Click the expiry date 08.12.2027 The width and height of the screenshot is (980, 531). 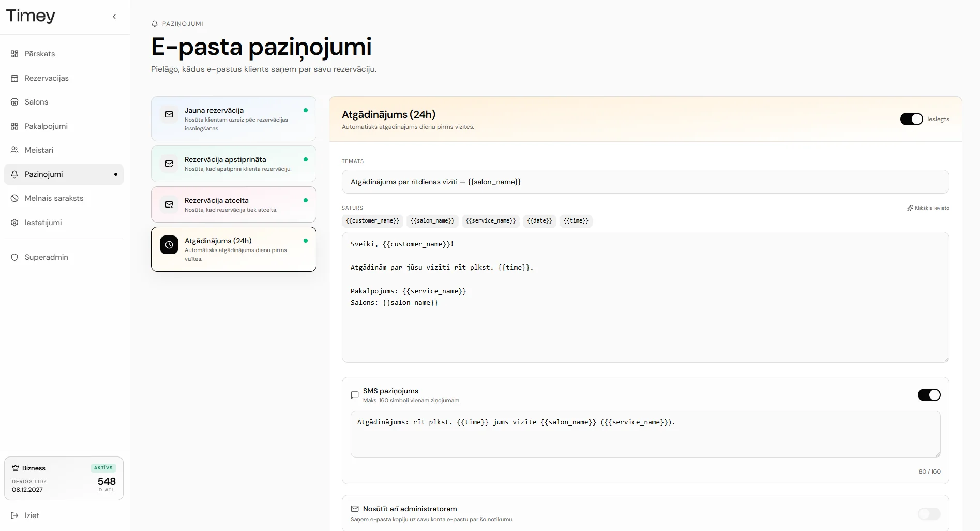coord(27,490)
